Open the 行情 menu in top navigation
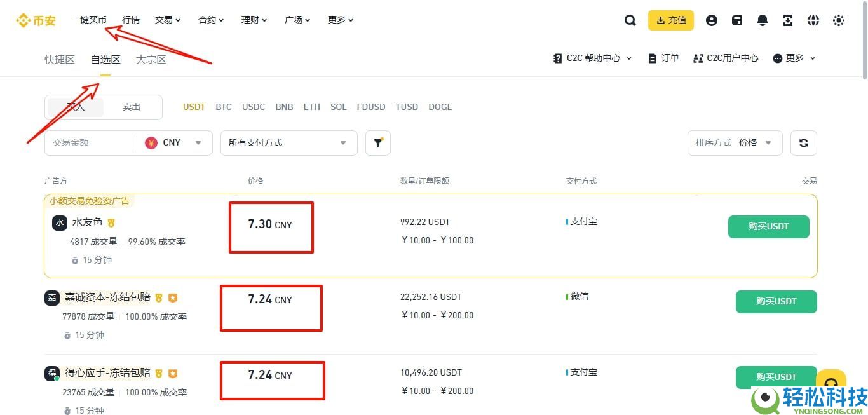 [x=131, y=20]
